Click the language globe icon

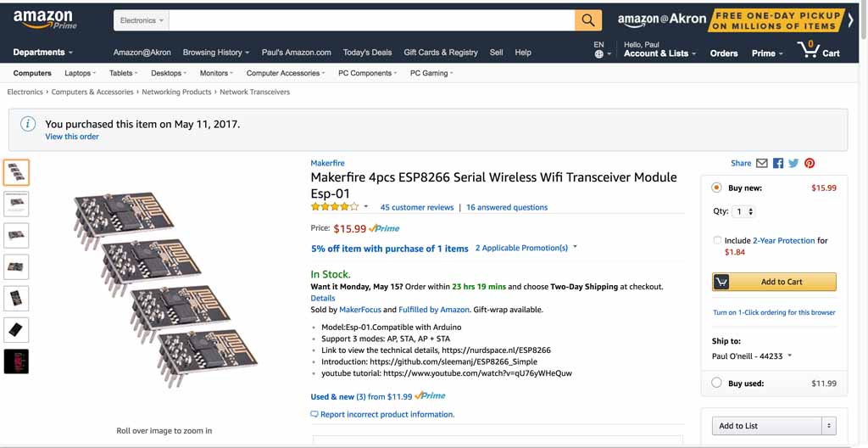point(599,54)
